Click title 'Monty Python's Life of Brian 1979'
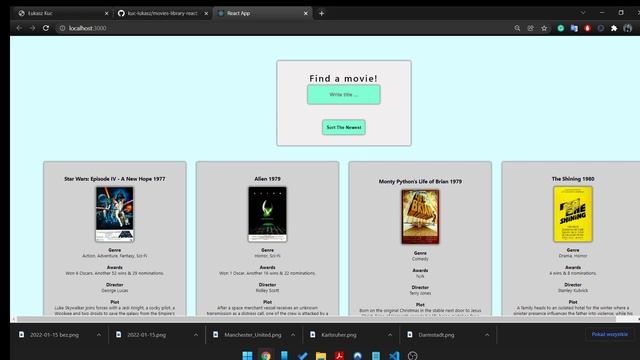 click(420, 182)
